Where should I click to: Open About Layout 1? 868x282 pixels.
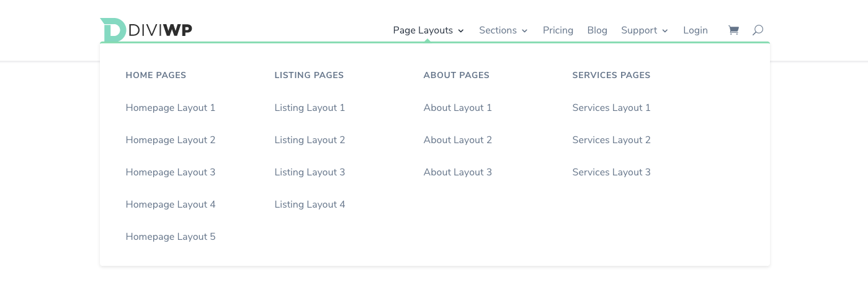coord(458,108)
